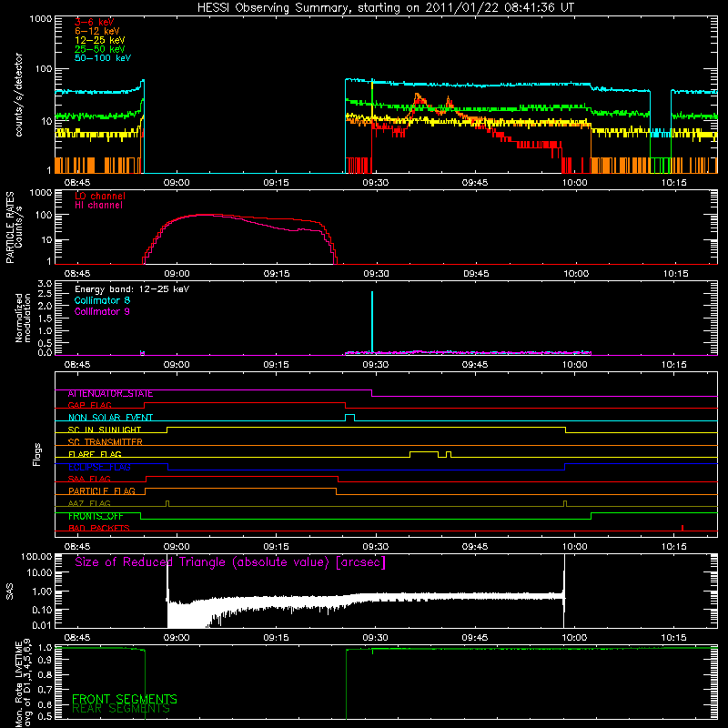Select the Collimator 9 legend label
This screenshot has width=728, height=728.
pyautogui.click(x=102, y=311)
